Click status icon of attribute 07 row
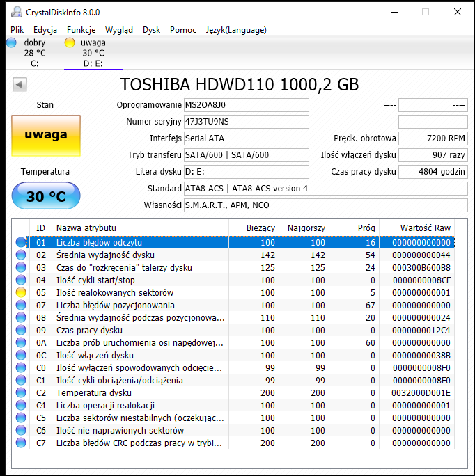The width and height of the screenshot is (475, 476). (x=21, y=305)
